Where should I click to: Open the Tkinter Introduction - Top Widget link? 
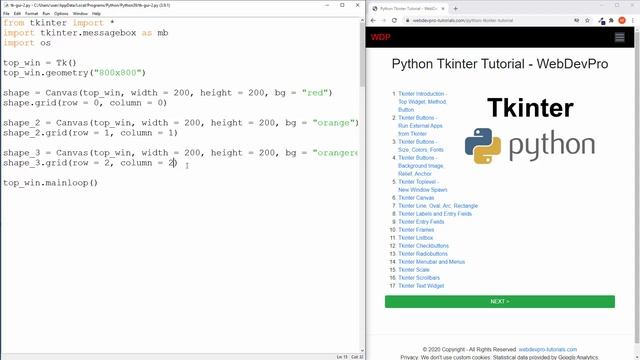[422, 102]
